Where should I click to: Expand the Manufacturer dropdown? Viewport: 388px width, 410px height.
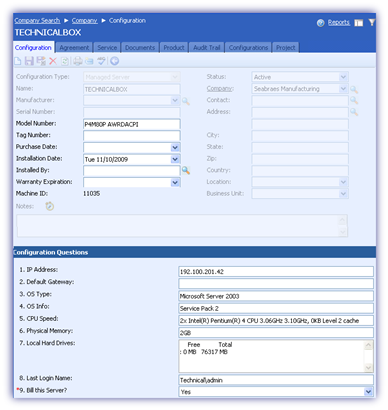pos(175,100)
